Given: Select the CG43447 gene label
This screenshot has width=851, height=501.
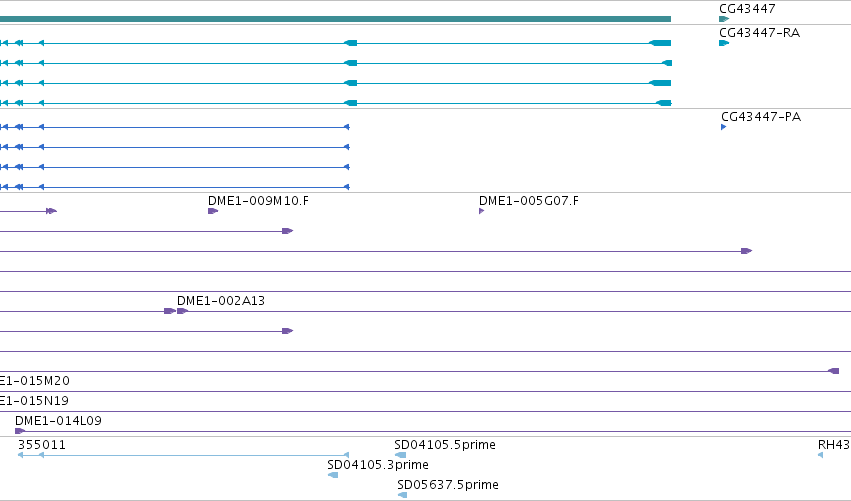Looking at the screenshot, I should point(747,9).
